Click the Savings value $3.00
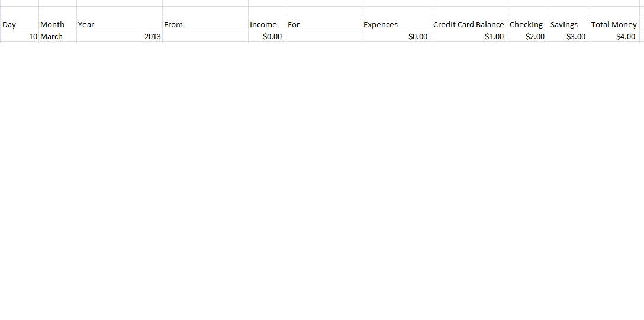 pos(569,36)
